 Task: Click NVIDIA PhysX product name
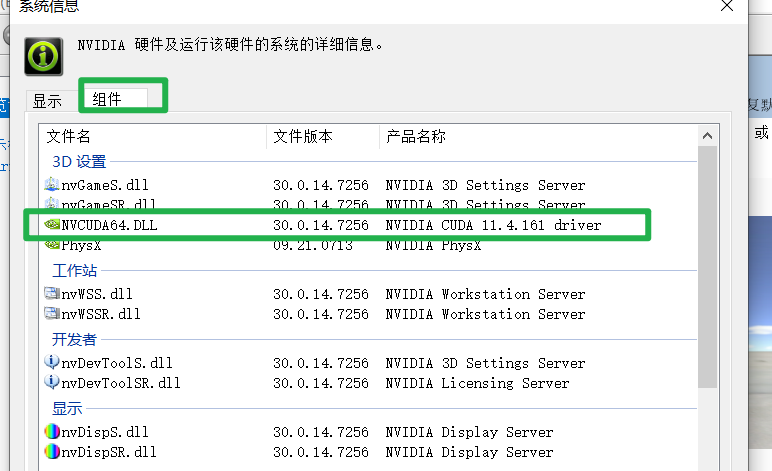pos(433,245)
